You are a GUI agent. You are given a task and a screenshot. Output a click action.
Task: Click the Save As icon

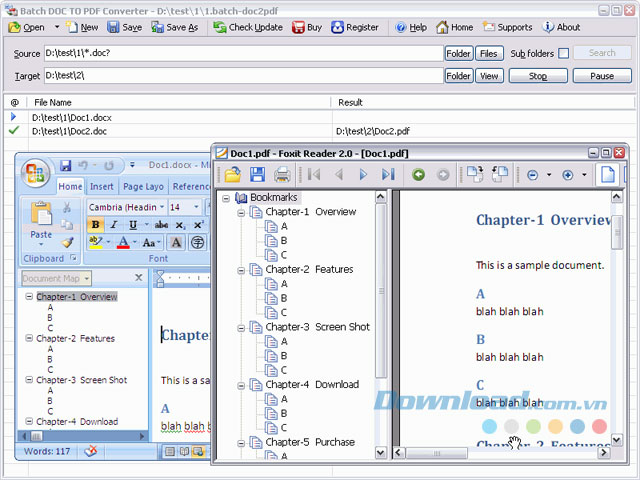pyautogui.click(x=157, y=27)
